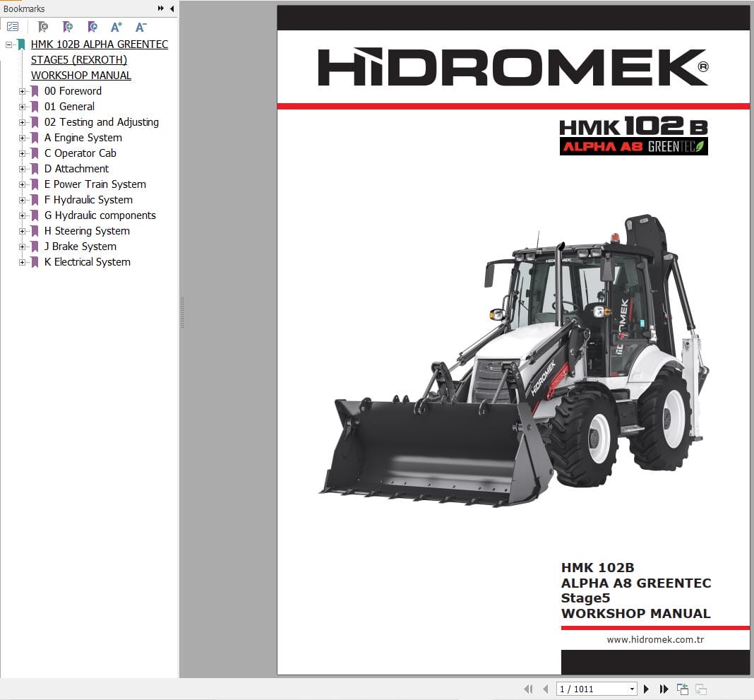Add a new bookmark
The width and height of the screenshot is (754, 700).
click(x=67, y=26)
